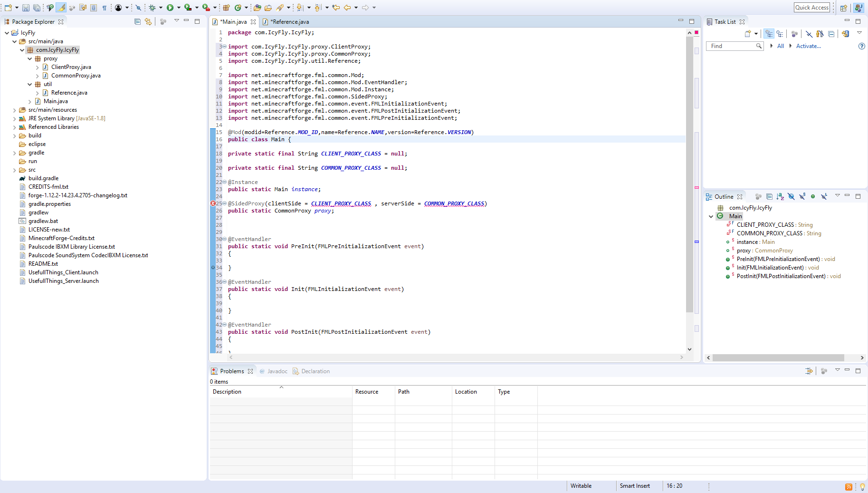Open the New wizard icon
This screenshot has height=493, width=868.
8,8
